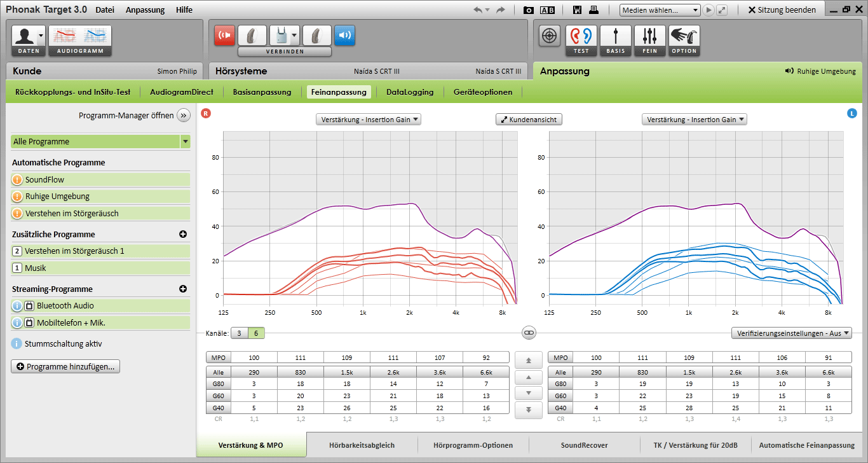Click the undo arrow icon
The width and height of the screenshot is (868, 463).
click(x=478, y=10)
